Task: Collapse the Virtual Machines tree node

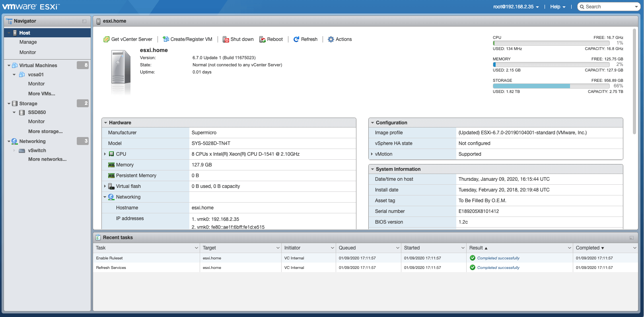Action: click(9, 66)
